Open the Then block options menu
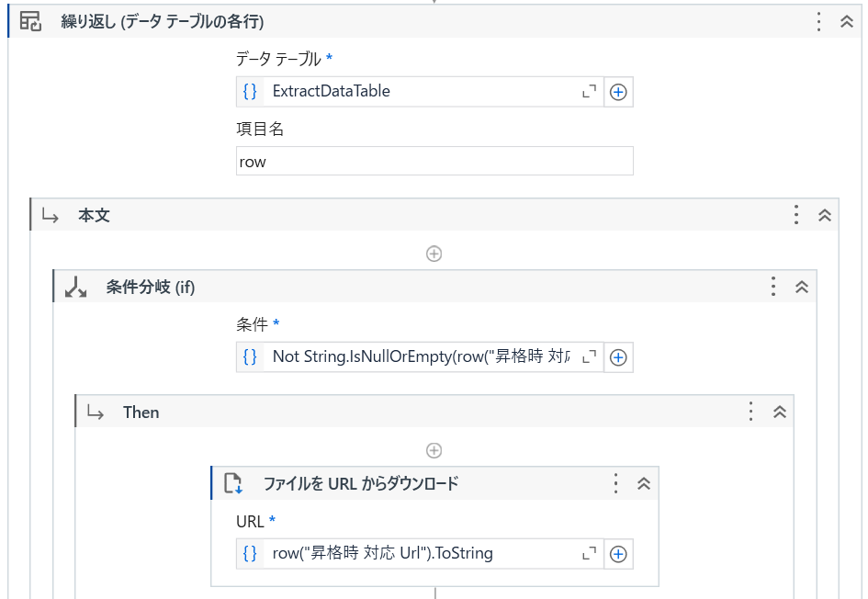 point(750,412)
